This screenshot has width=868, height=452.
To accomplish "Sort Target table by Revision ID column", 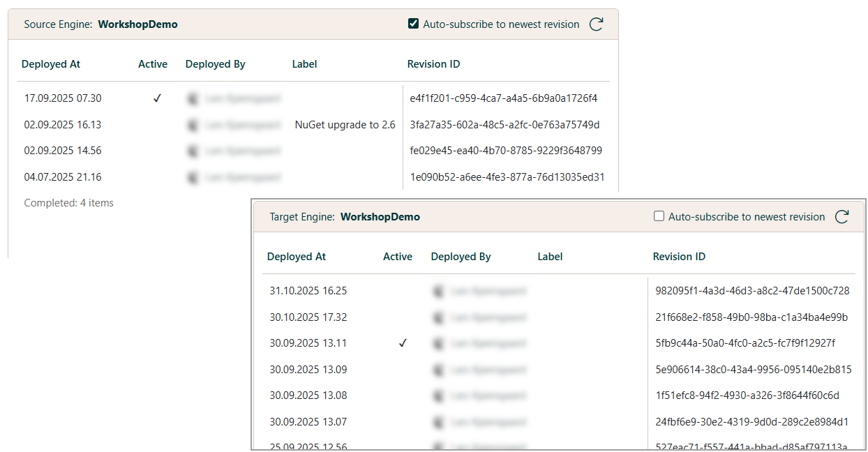I will 679,257.
